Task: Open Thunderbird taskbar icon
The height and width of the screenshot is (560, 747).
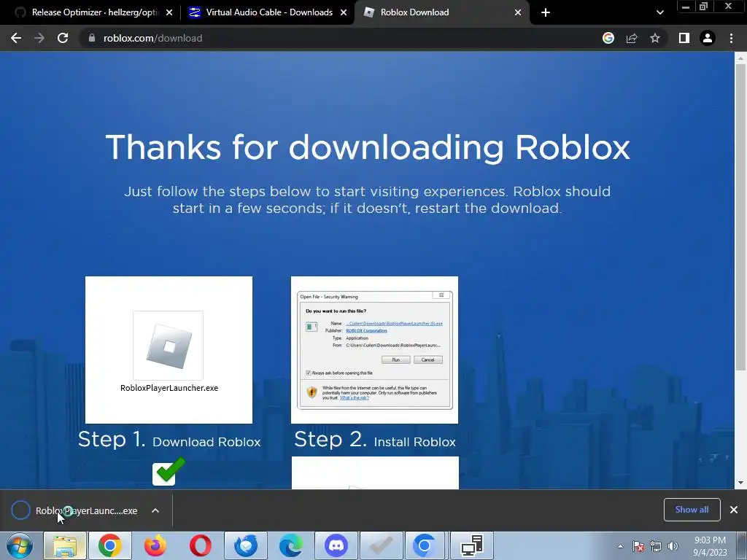Action: (x=246, y=545)
